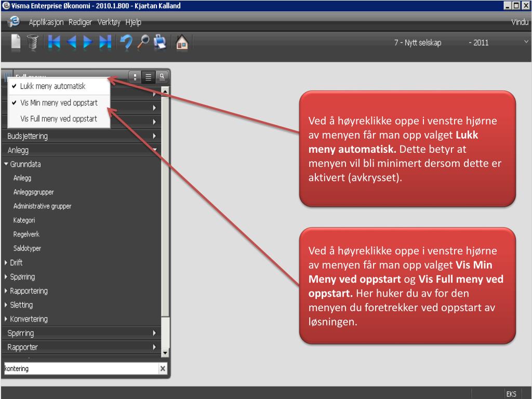Expand the Rapportering tree node

6,291
